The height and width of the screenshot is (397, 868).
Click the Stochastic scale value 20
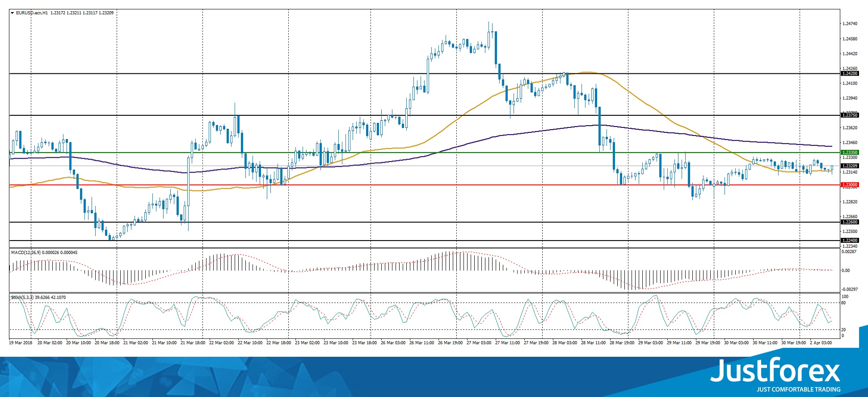(843, 330)
